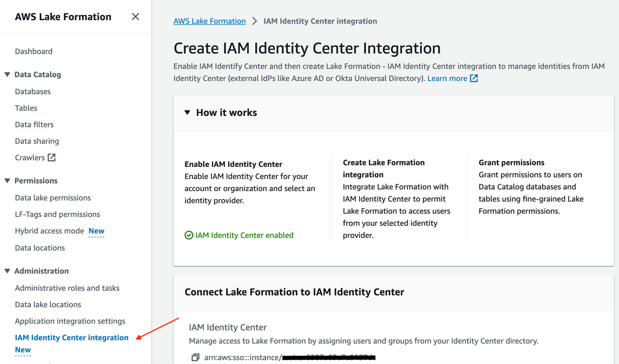The width and height of the screenshot is (619, 364).
Task: Copy the IAM Identity Center ARN
Action: click(195, 358)
